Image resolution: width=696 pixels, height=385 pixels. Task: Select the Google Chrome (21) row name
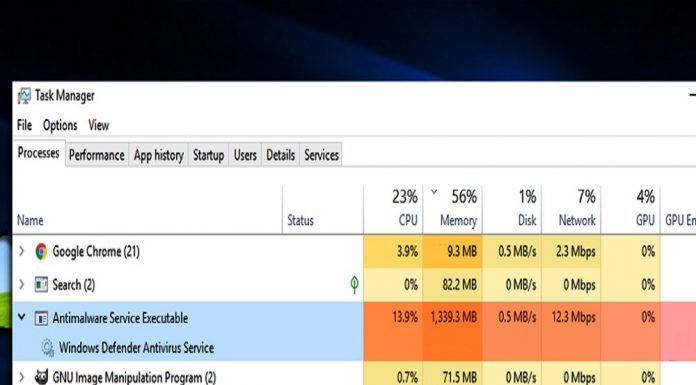[x=96, y=251]
